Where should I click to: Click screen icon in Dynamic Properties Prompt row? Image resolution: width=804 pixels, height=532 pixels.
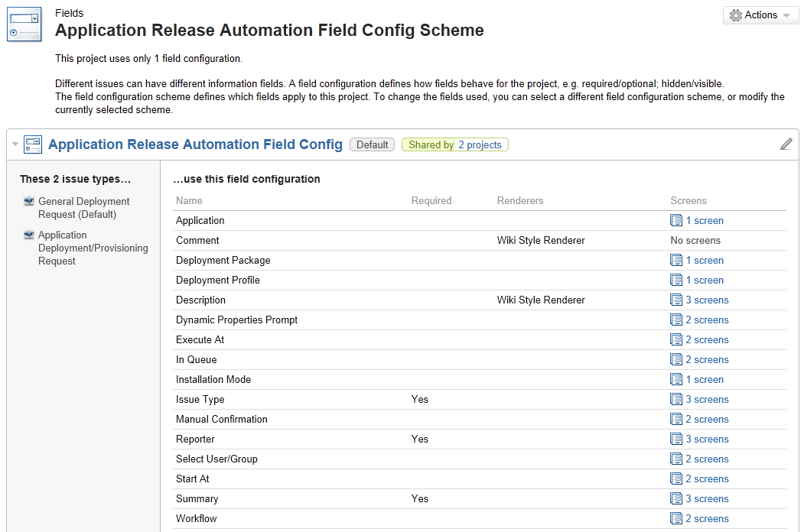coord(675,320)
